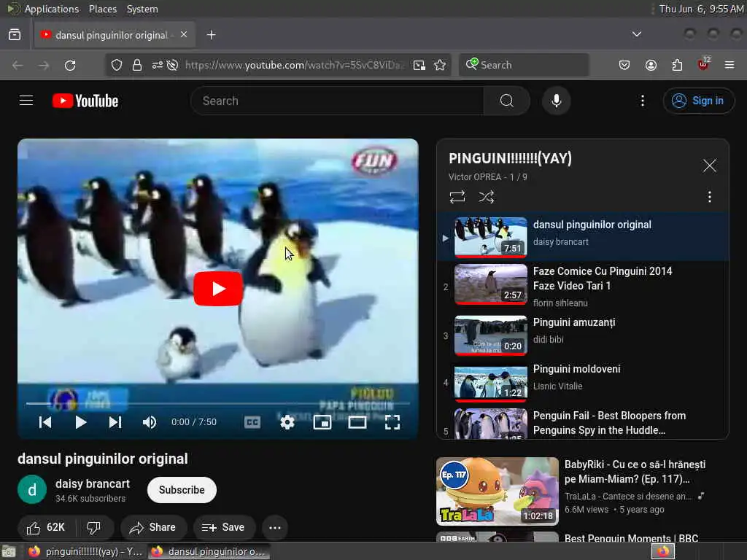
Task: Open 'Faze Comice Cu Pinguini 2014' video
Action: click(583, 287)
